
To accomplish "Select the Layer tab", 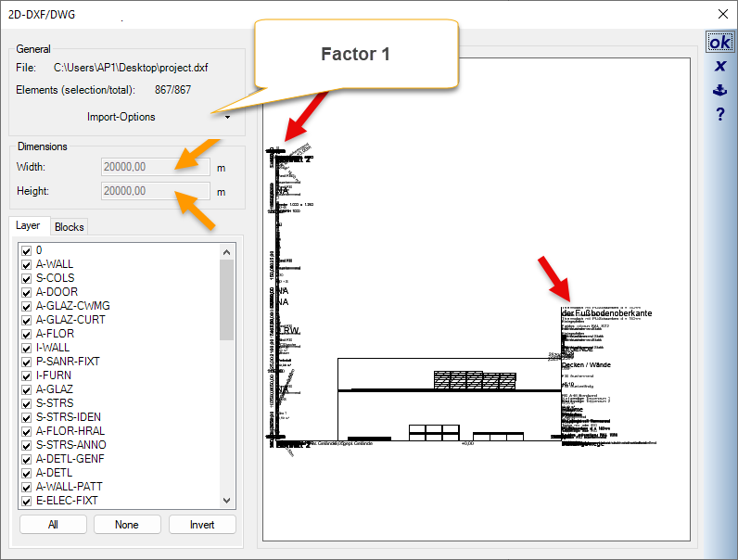I will [28, 226].
